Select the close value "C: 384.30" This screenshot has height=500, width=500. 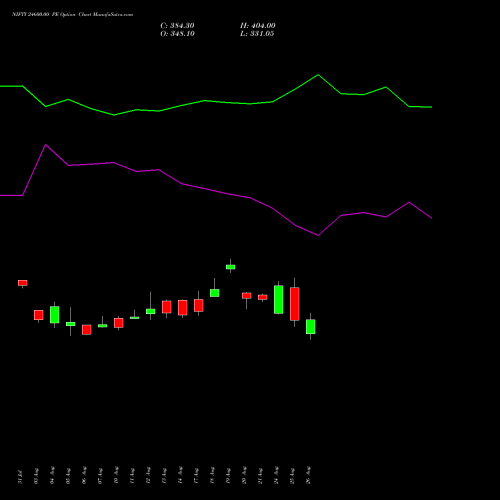click(x=177, y=26)
